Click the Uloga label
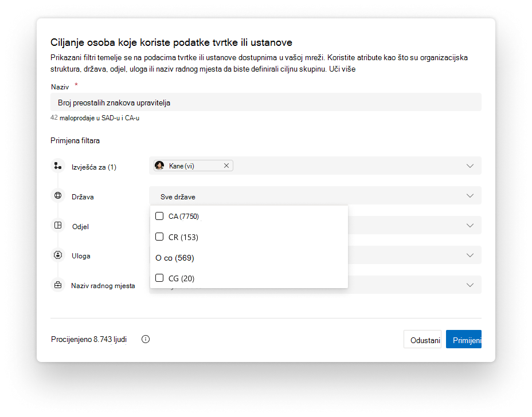 [81, 256]
